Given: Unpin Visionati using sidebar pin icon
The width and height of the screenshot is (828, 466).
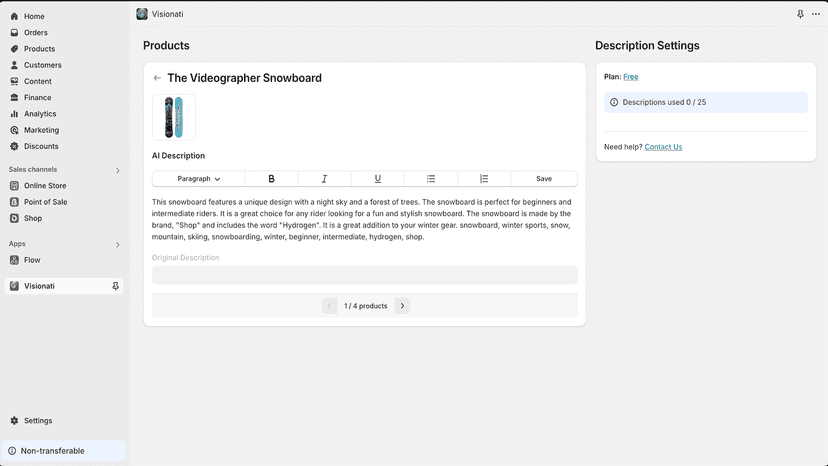Looking at the screenshot, I should click(115, 286).
